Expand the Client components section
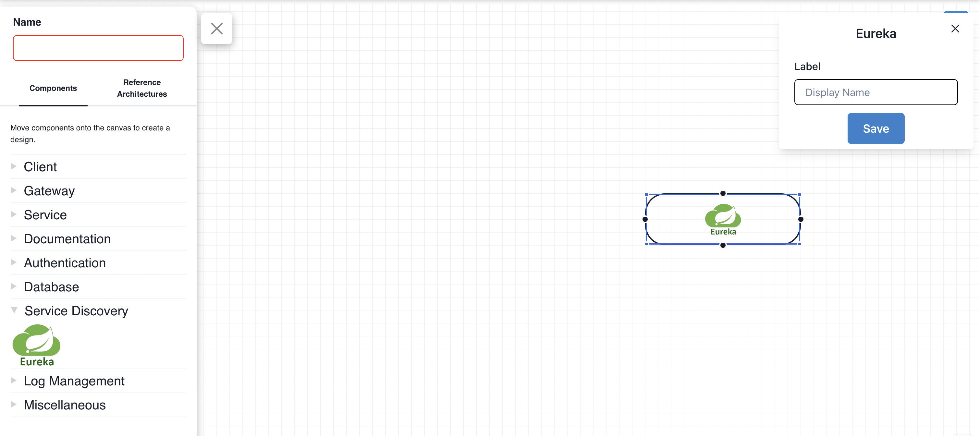980x436 pixels. pos(14,166)
